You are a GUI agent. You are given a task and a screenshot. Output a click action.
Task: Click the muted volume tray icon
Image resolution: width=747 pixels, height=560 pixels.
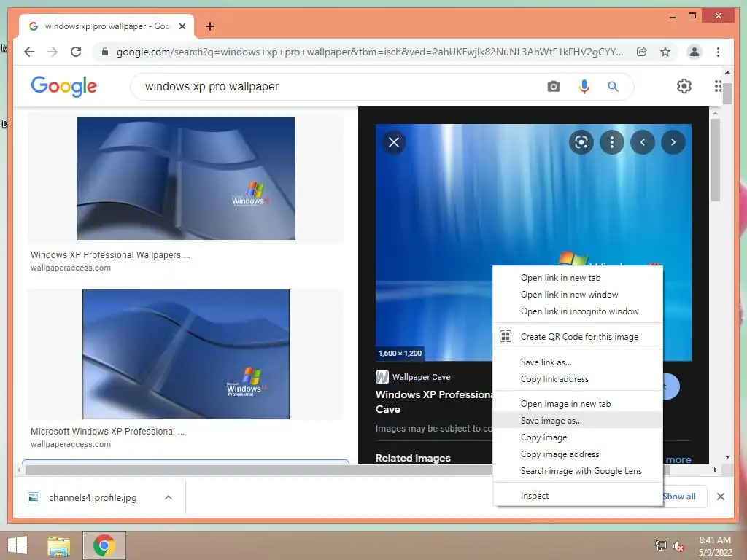point(678,546)
